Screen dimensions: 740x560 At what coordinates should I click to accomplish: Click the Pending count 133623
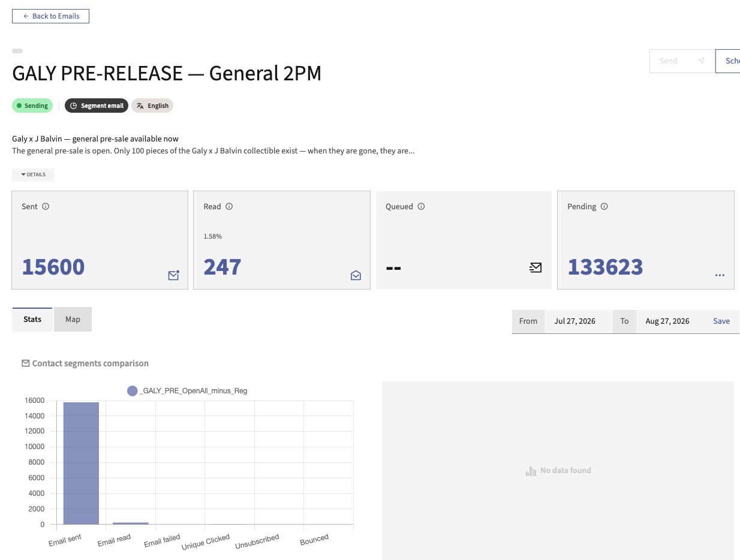[605, 267]
